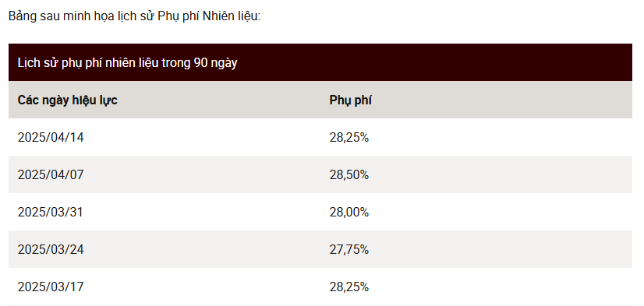The height and width of the screenshot is (306, 644).
Task: Select the 28,25% surcharge for 2025/04/14
Action: pos(349,137)
